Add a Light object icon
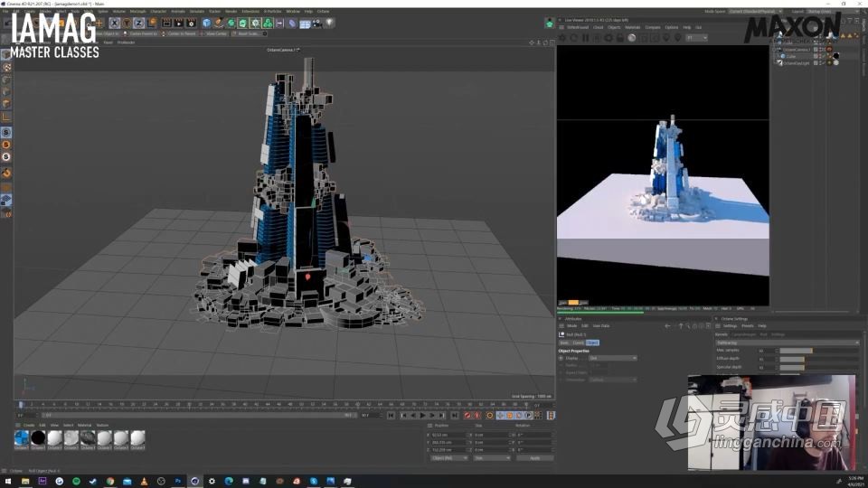Image resolution: width=868 pixels, height=488 pixels. (329, 23)
